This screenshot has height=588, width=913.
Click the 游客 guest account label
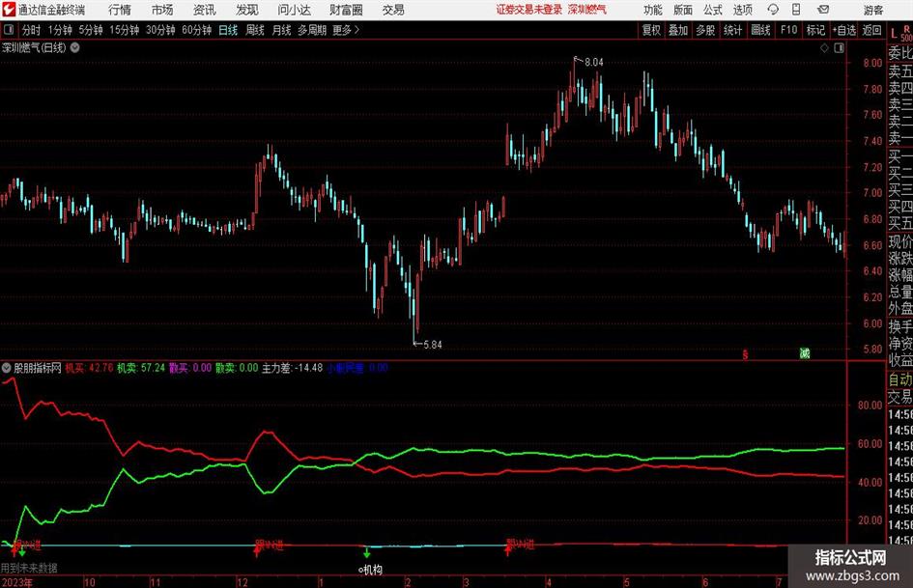(x=873, y=10)
